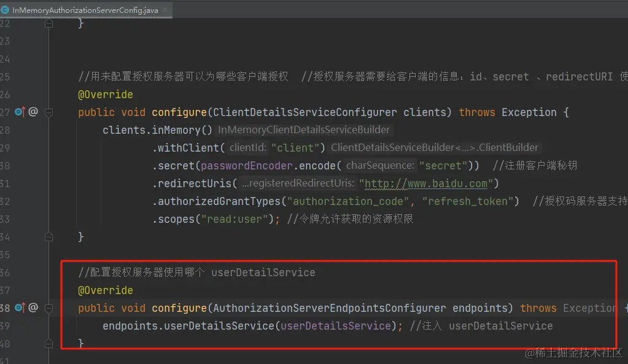Collapse the code block ending at line 22
This screenshot has height=364, width=628.
pos(49,23)
